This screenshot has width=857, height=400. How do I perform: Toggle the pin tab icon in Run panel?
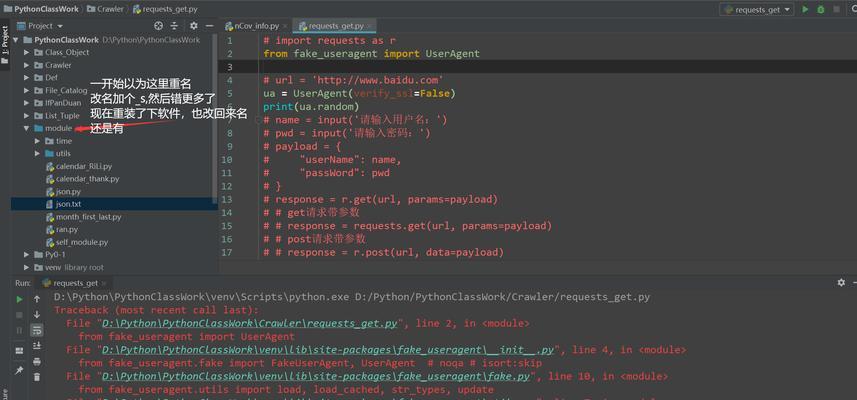tap(19, 370)
